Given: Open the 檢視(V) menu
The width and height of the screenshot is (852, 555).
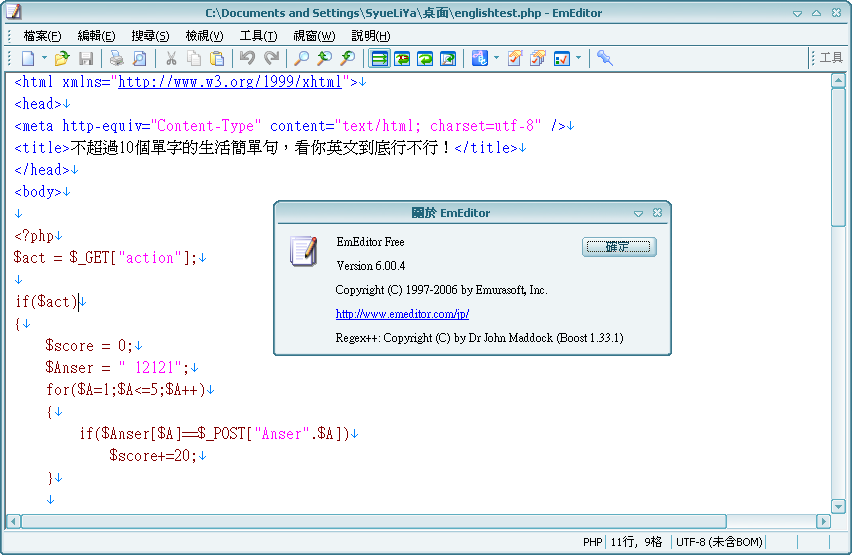Looking at the screenshot, I should coord(204,36).
